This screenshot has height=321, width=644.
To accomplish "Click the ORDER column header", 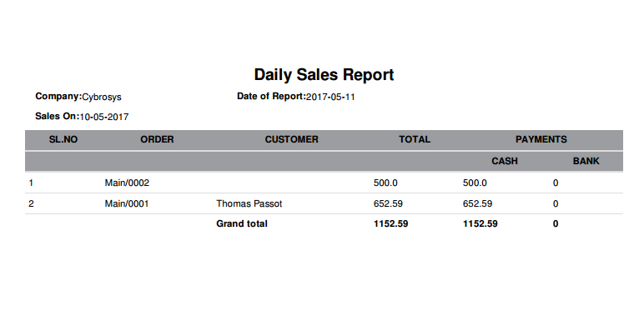I will click(x=157, y=139).
